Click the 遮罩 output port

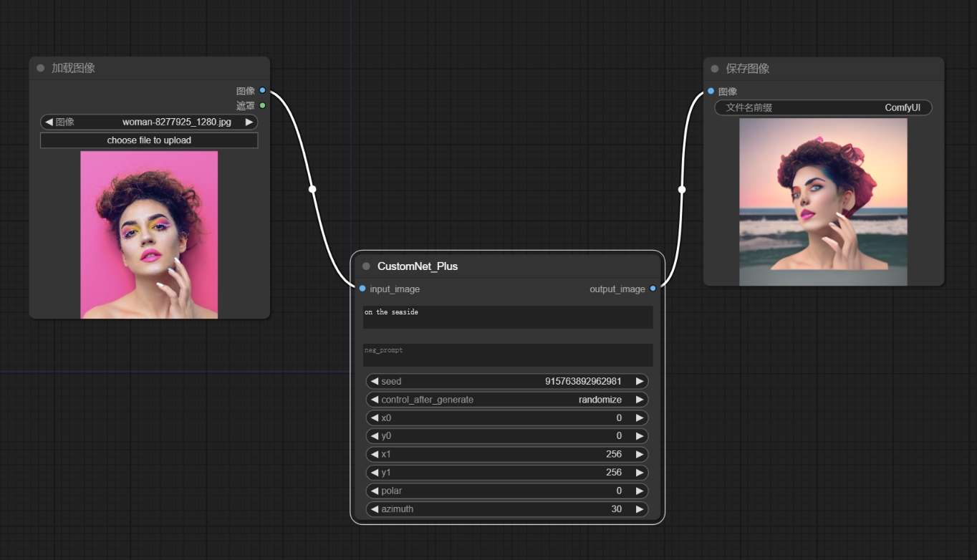pos(263,105)
